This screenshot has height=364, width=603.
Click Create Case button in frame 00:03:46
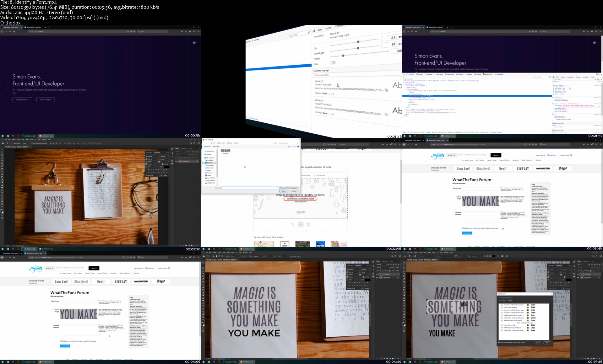click(x=467, y=233)
